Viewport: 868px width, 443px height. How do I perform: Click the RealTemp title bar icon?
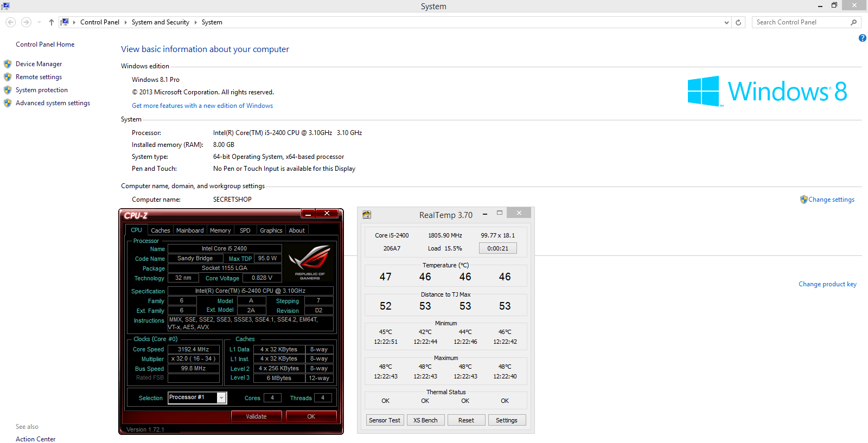coord(367,215)
